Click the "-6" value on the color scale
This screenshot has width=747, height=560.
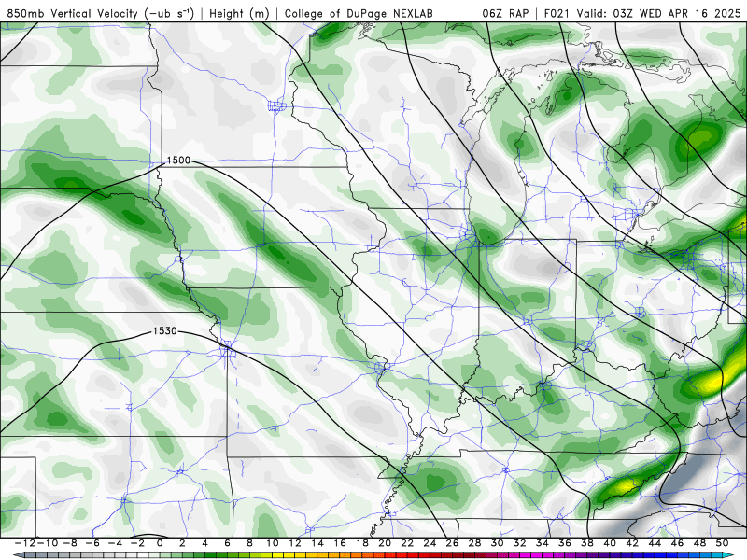92,543
